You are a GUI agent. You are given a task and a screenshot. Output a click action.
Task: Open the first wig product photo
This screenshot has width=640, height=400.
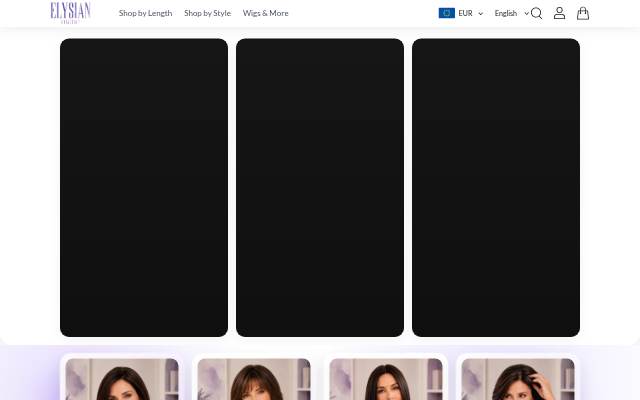coord(122,379)
